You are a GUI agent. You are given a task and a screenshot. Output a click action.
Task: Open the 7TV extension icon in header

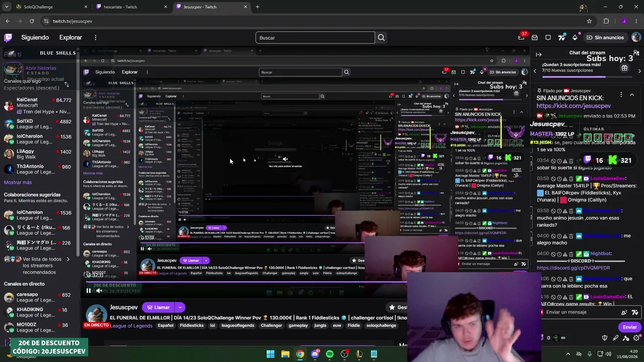tap(561, 37)
